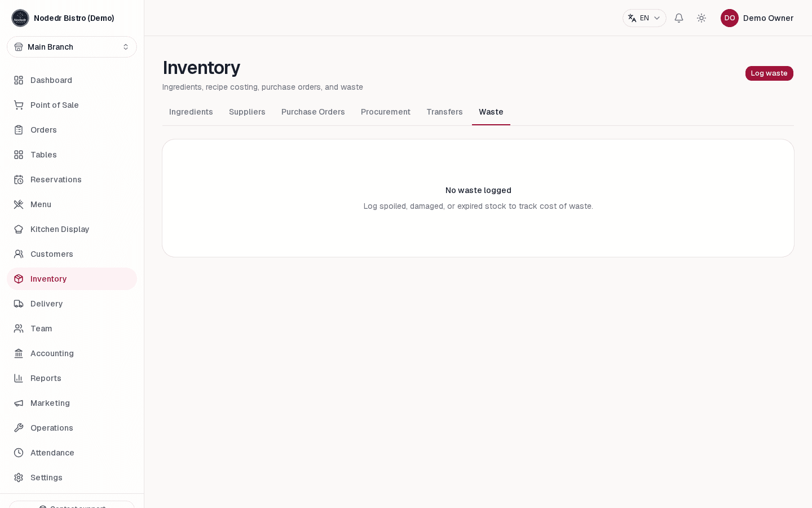812x508 pixels.
Task: Open the Purchase Orders tab
Action: [x=313, y=112]
